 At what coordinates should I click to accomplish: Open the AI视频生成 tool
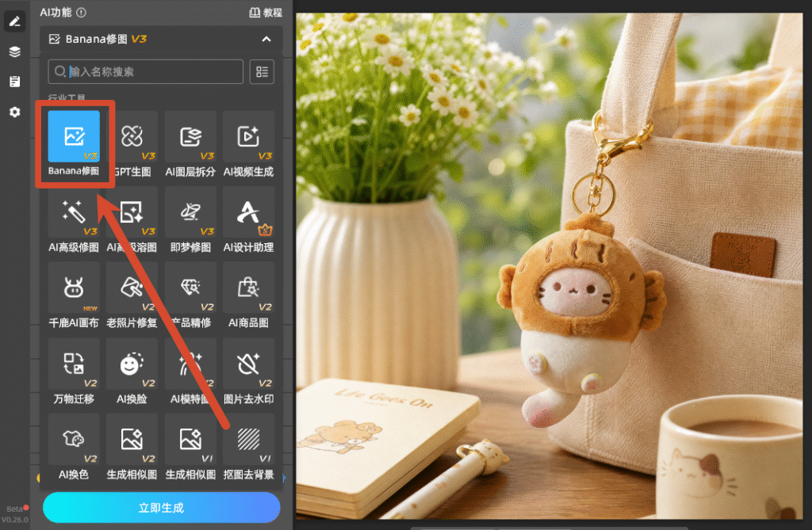248,144
